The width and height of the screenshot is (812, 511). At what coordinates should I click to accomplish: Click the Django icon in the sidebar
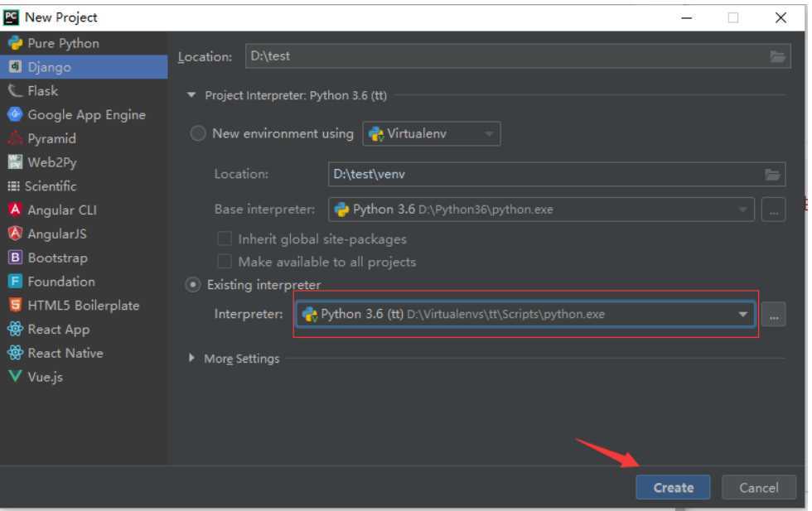point(15,67)
